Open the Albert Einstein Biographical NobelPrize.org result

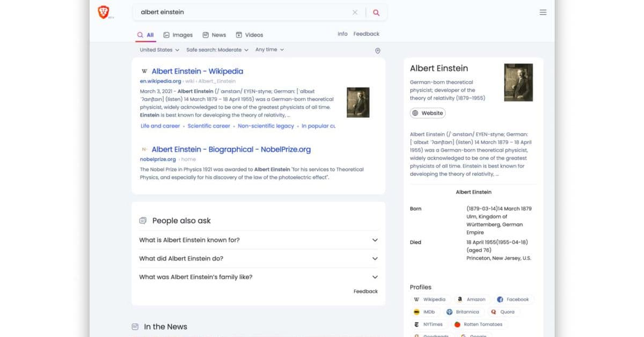click(231, 150)
